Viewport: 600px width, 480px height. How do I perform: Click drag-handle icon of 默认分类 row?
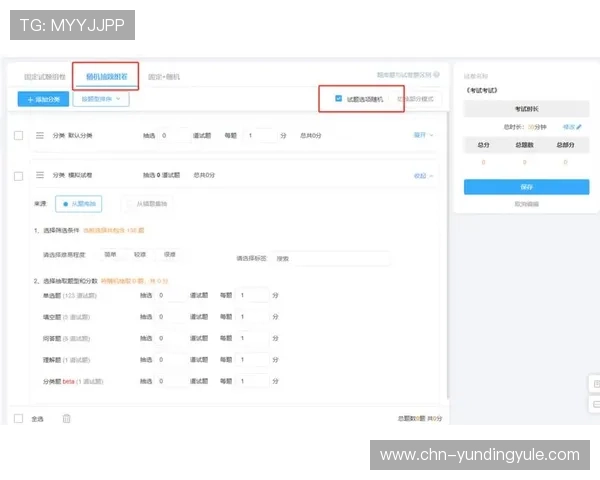click(40, 136)
